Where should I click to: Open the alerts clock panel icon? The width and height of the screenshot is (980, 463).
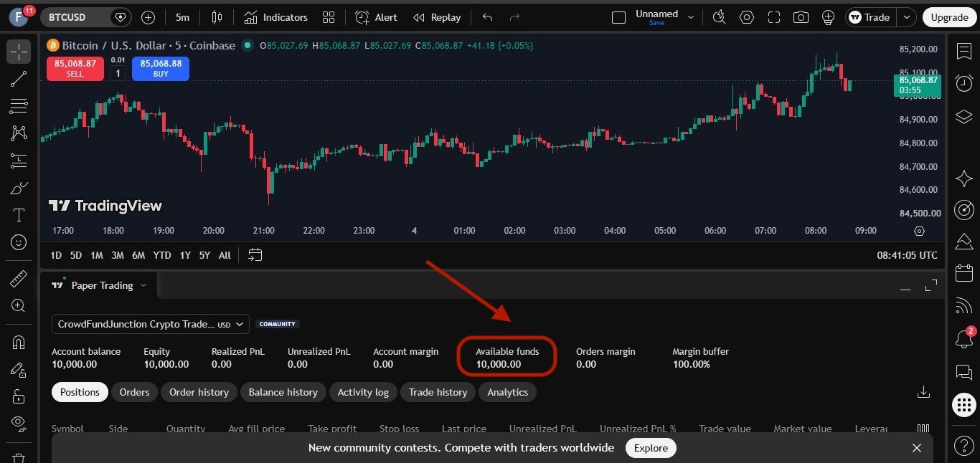(x=964, y=84)
